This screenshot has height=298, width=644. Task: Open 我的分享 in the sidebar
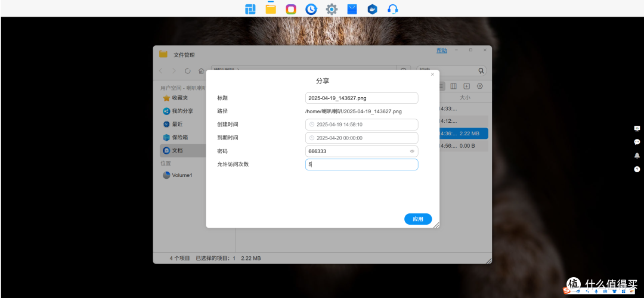click(178, 111)
